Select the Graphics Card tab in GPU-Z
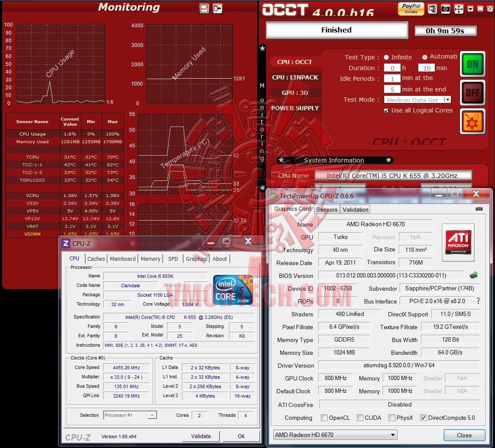 [x=292, y=209]
